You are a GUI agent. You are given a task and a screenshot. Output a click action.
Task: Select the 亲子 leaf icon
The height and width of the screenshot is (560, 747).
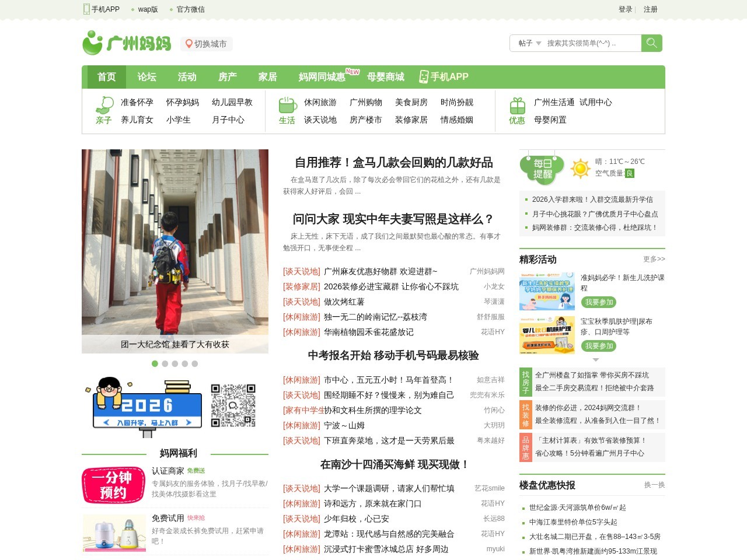(103, 103)
